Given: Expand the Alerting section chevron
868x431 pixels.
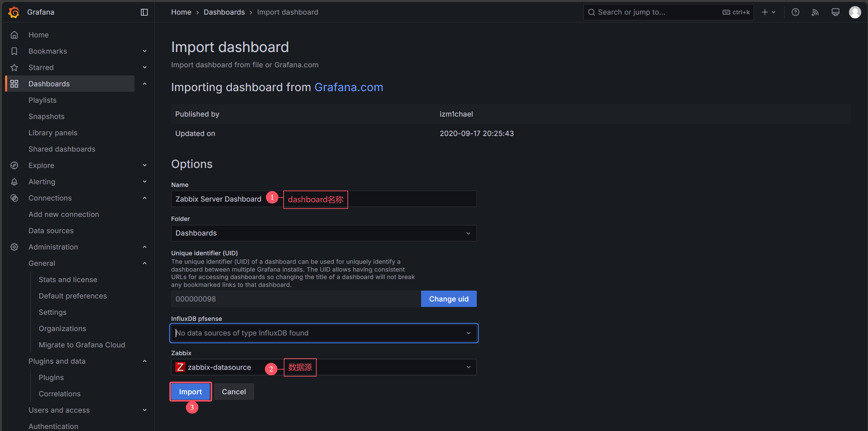Looking at the screenshot, I should pyautogui.click(x=145, y=182).
